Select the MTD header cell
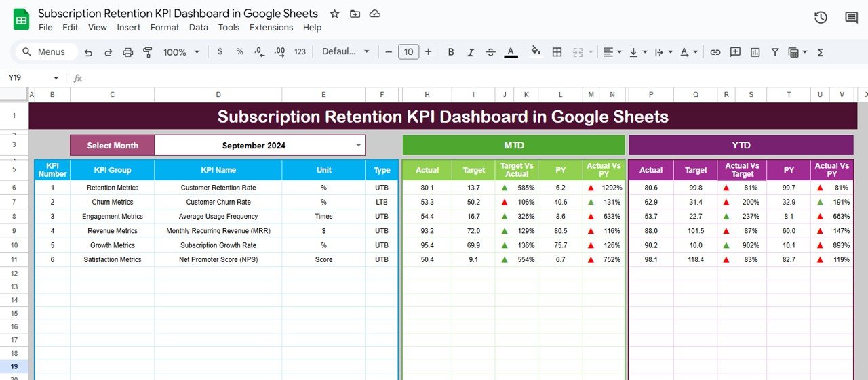 coord(513,145)
